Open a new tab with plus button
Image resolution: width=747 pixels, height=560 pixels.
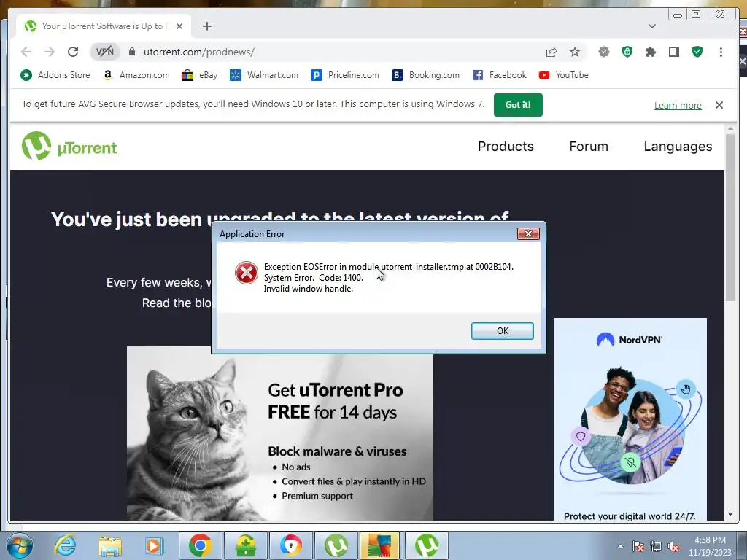point(206,26)
